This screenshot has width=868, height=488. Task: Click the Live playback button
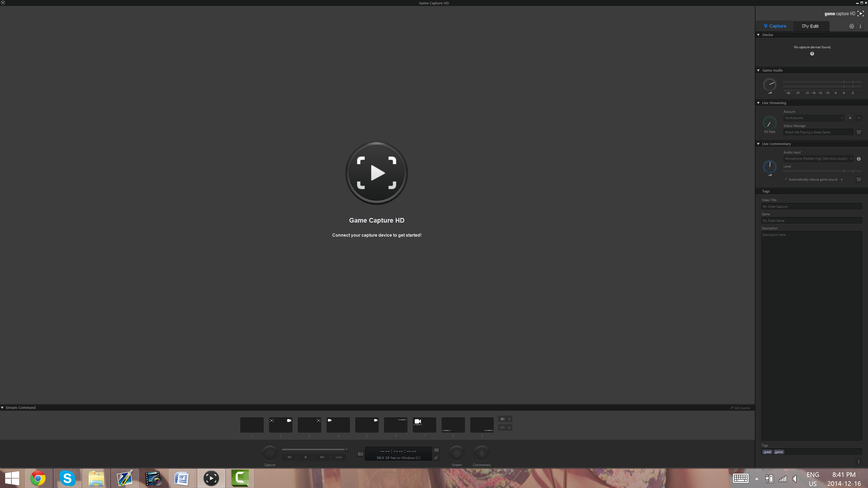tap(338, 457)
